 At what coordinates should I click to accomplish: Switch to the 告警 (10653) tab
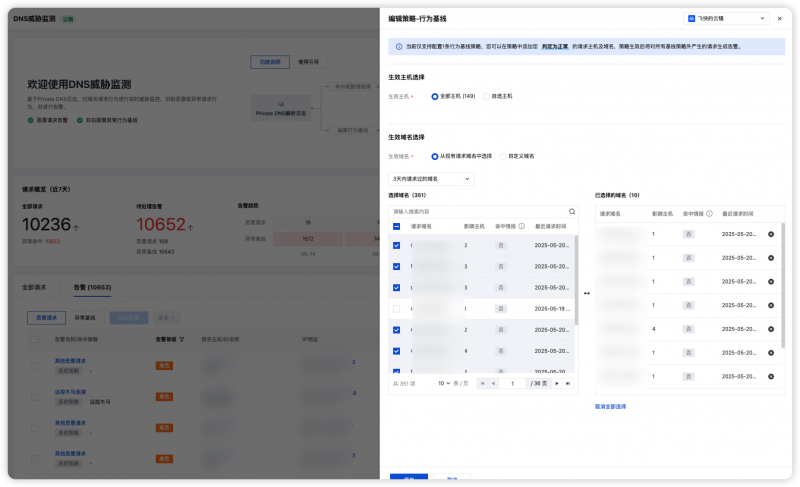[92, 287]
